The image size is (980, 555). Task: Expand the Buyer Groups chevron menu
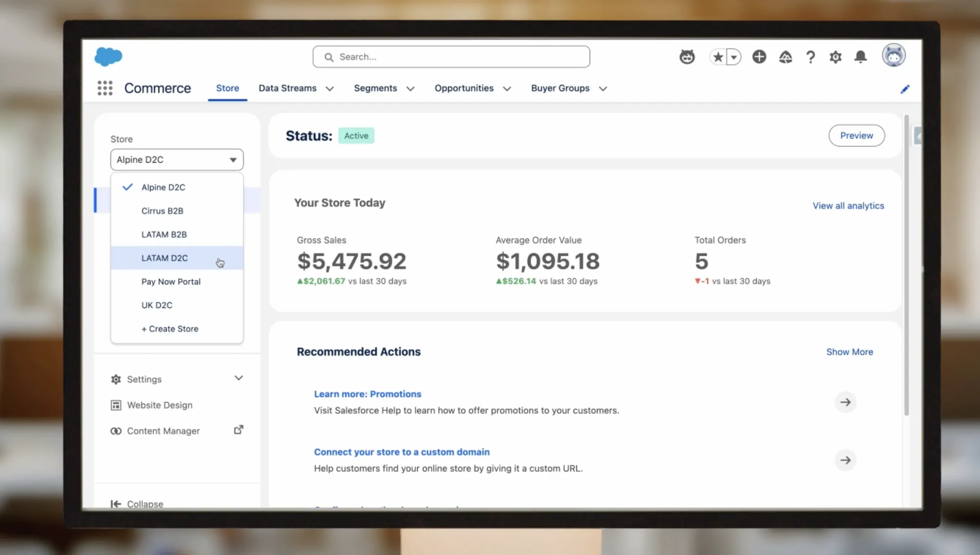point(603,89)
